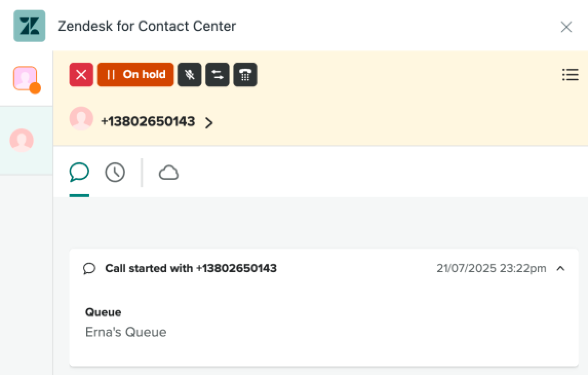Switch to the conversation chat bubble tab

pos(79,173)
